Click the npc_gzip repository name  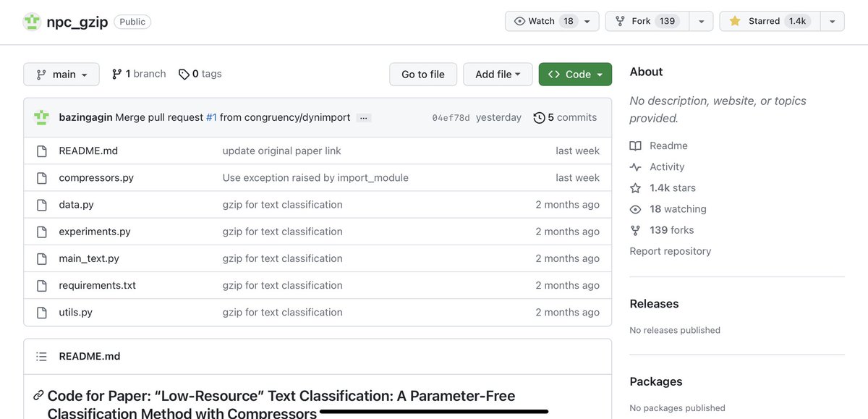click(x=77, y=22)
